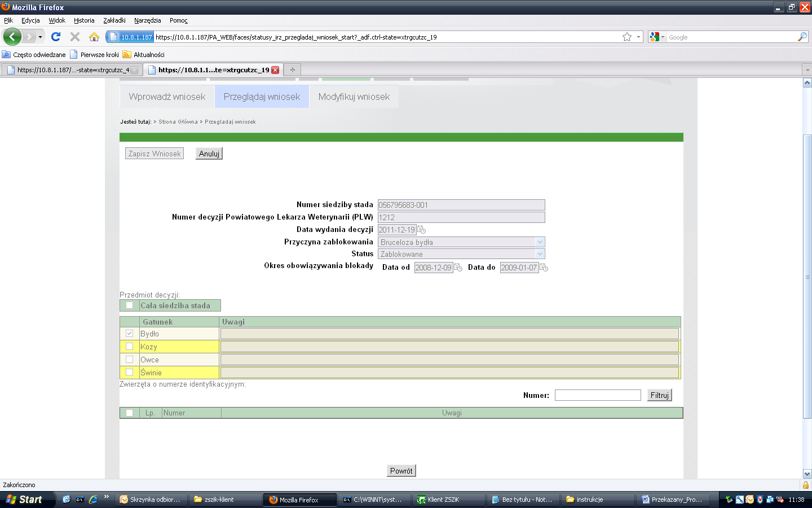This screenshot has height=508, width=812.
Task: Expand the Status dropdown
Action: pyautogui.click(x=540, y=254)
